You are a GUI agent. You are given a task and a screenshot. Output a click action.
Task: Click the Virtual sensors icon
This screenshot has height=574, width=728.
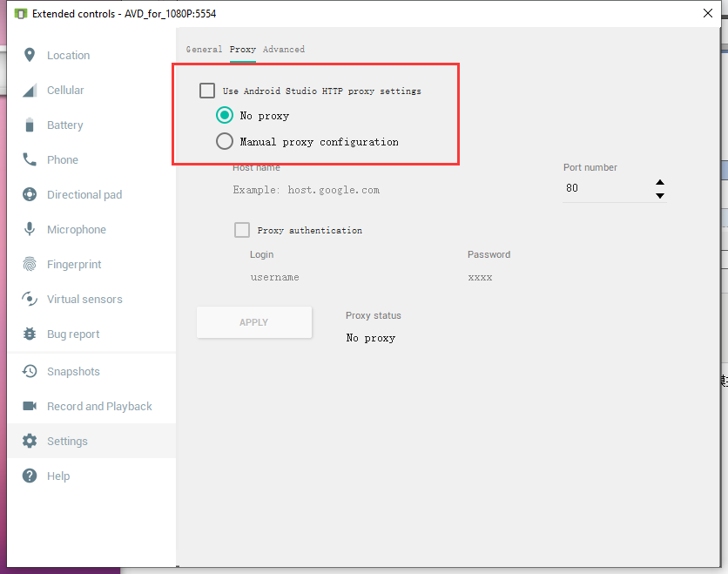pos(30,299)
